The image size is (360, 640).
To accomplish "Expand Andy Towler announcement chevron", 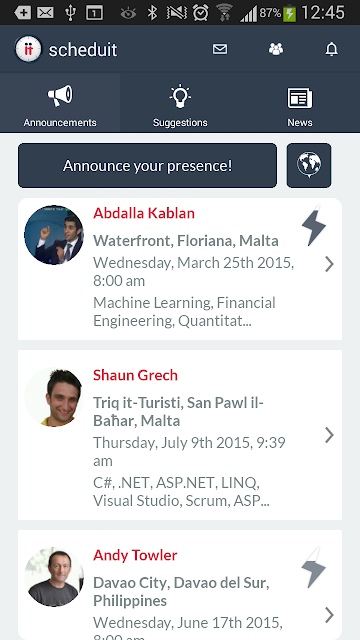I will (x=329, y=615).
